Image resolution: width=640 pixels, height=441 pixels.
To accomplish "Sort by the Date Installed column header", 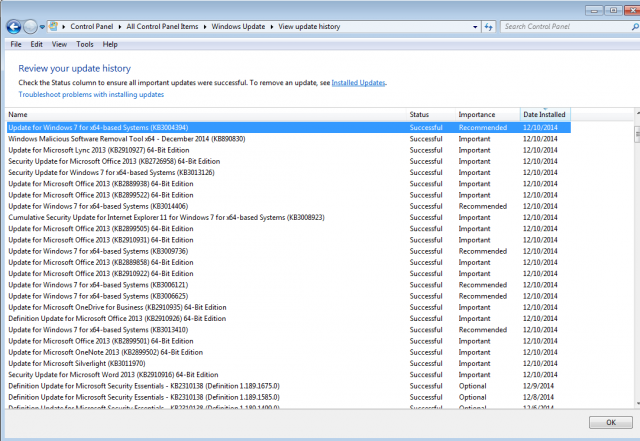I will click(x=544, y=115).
